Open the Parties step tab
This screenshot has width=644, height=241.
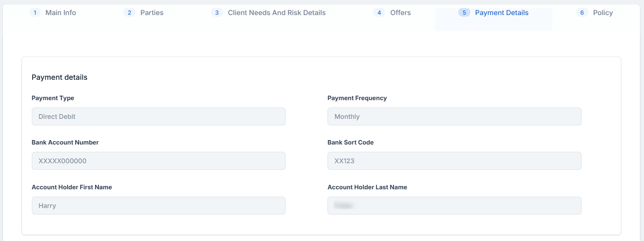(152, 13)
